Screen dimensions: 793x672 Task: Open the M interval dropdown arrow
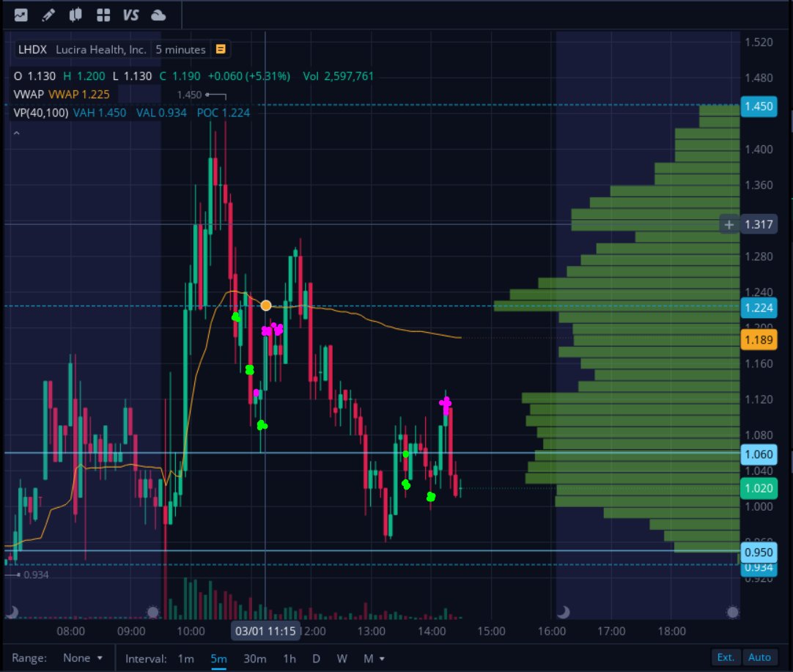click(382, 658)
